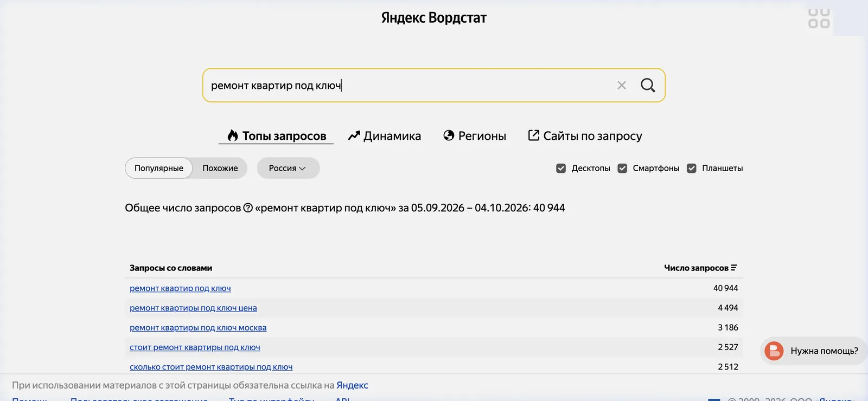The width and height of the screenshot is (868, 401).
Task: Click the count 40 944 in first row
Action: (x=726, y=288)
